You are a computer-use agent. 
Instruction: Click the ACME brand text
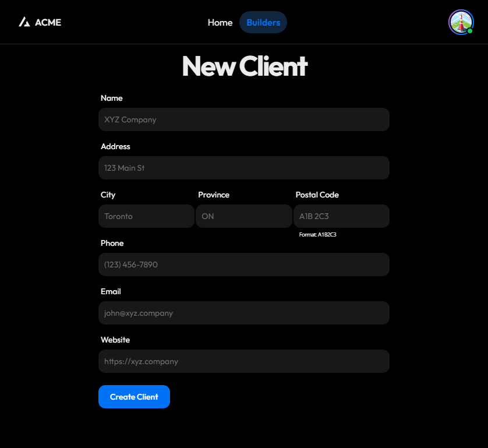click(x=48, y=22)
